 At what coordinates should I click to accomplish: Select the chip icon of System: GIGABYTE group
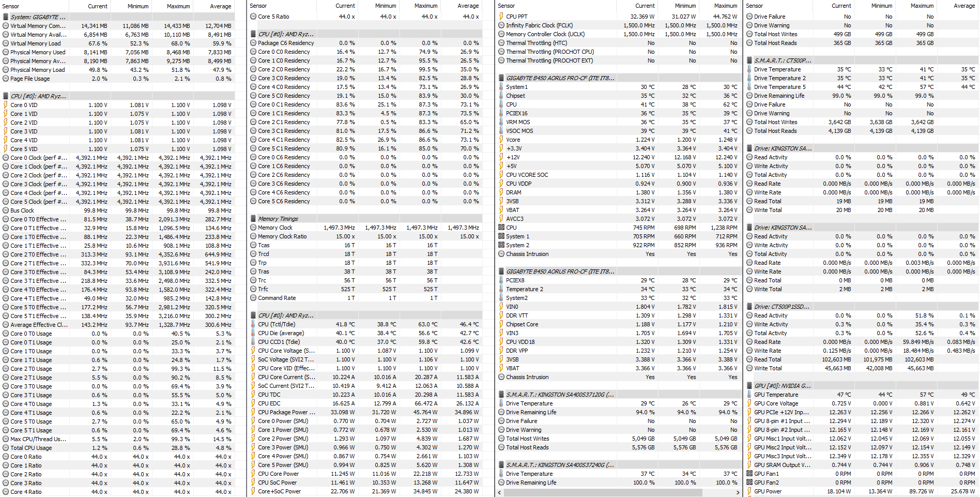(x=6, y=17)
